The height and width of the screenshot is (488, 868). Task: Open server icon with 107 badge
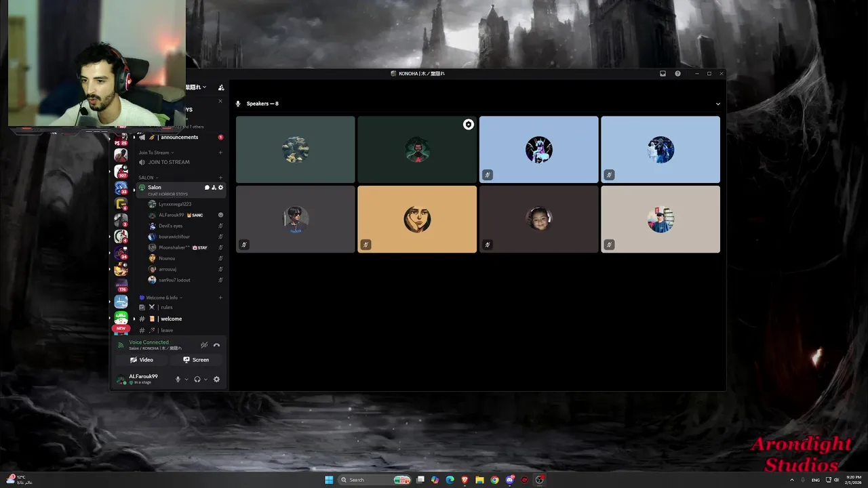[x=121, y=171]
